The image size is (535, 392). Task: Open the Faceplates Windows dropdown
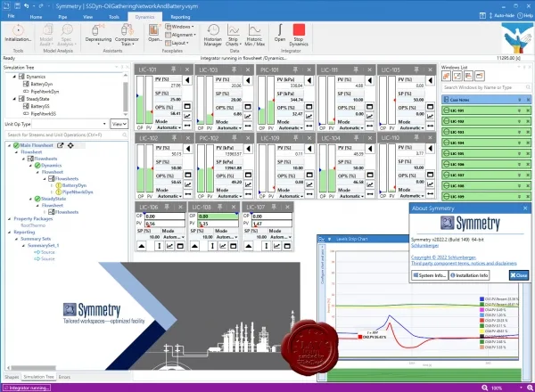pos(179,27)
